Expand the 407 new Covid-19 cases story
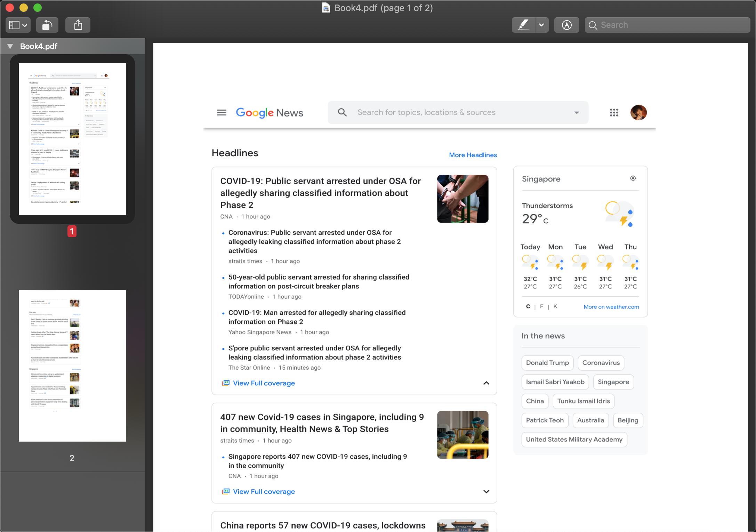Image resolution: width=756 pixels, height=532 pixels. 486,491
